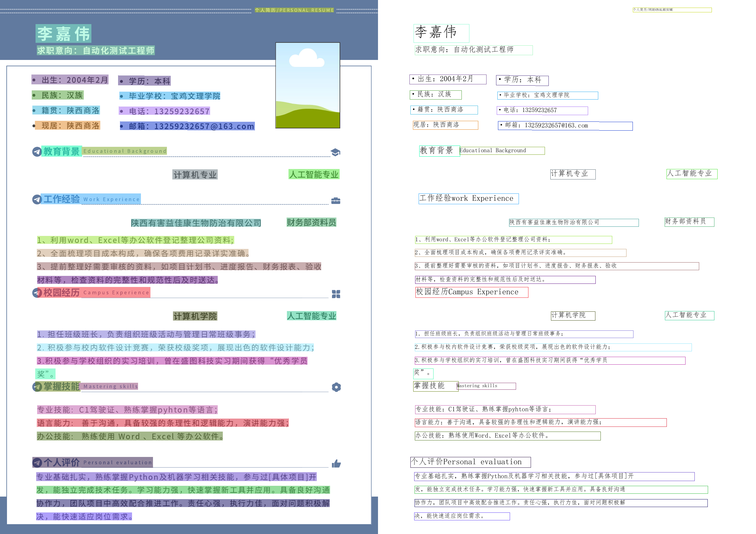Click the Educational Background outlined box on right
This screenshot has height=534, width=756.
point(502,151)
